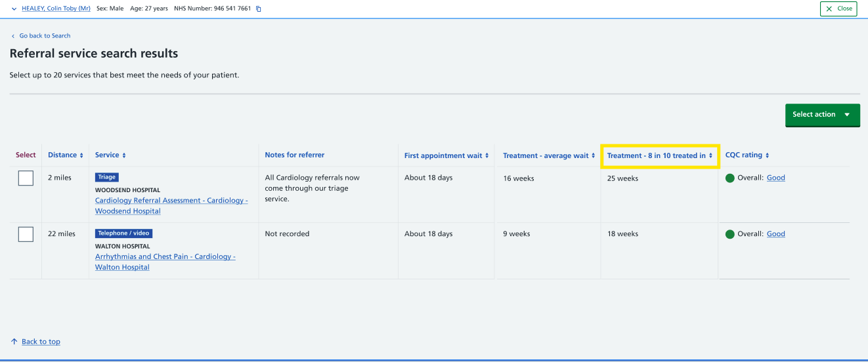Open Arrhythmias and Chest Pain - Walton Hospital link
The height and width of the screenshot is (362, 868).
coord(165,262)
